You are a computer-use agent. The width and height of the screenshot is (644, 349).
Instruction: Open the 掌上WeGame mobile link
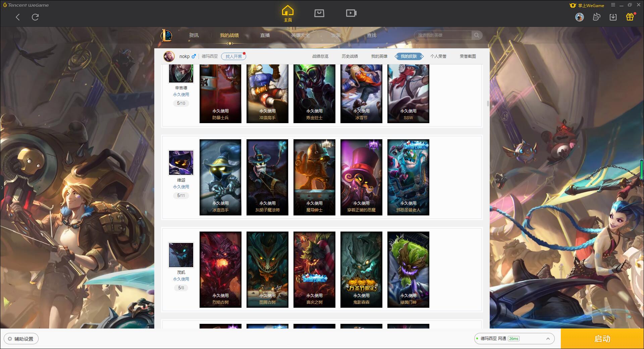click(x=587, y=5)
